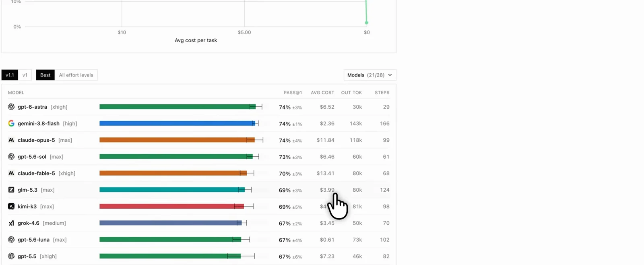
Task: Open the Models (21/28) dropdown
Action: tap(370, 75)
